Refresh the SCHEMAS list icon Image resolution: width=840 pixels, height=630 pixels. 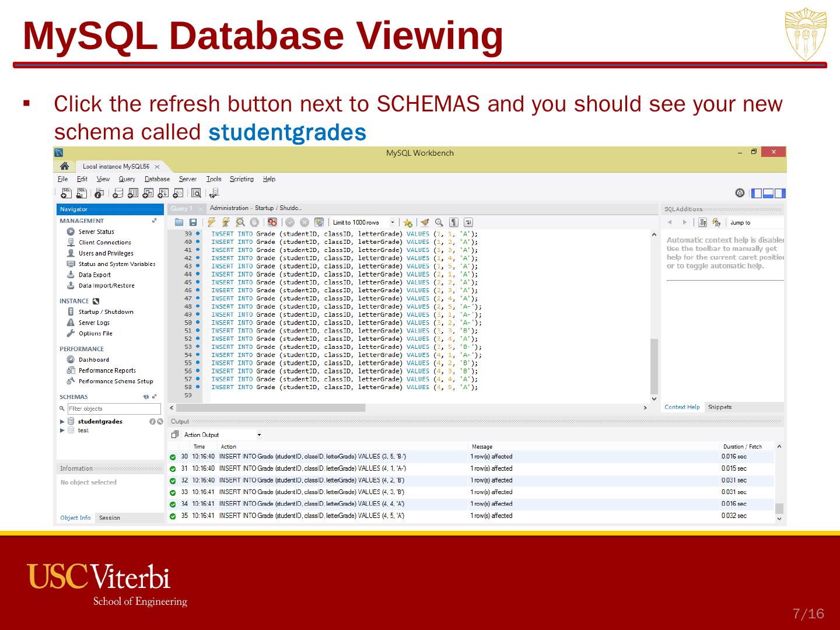146,397
